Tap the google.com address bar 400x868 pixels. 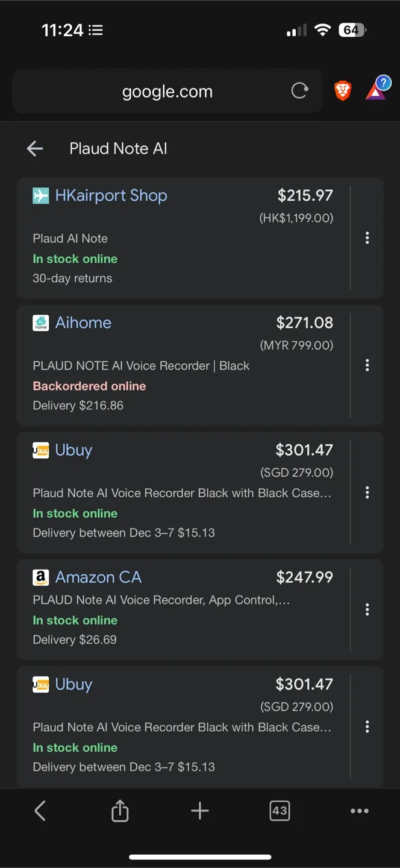tap(167, 91)
